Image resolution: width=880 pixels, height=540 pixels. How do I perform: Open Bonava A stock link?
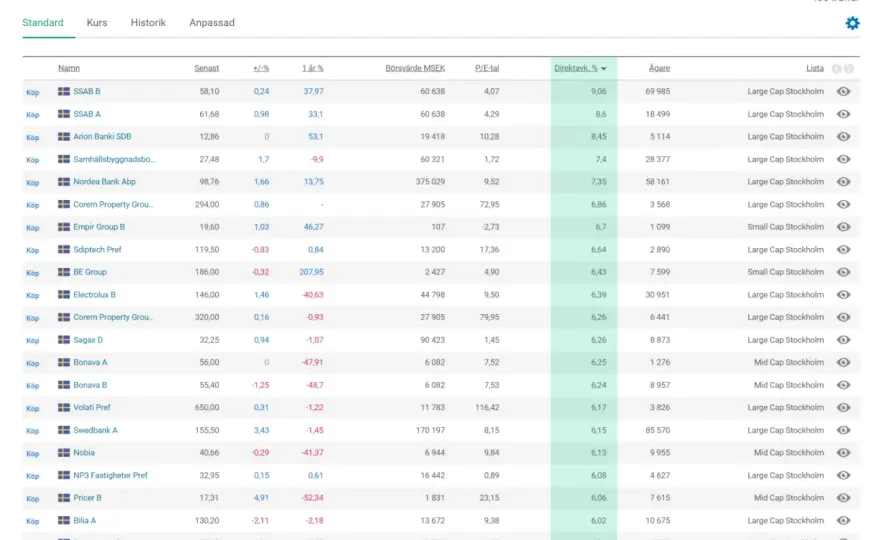pyautogui.click(x=90, y=363)
